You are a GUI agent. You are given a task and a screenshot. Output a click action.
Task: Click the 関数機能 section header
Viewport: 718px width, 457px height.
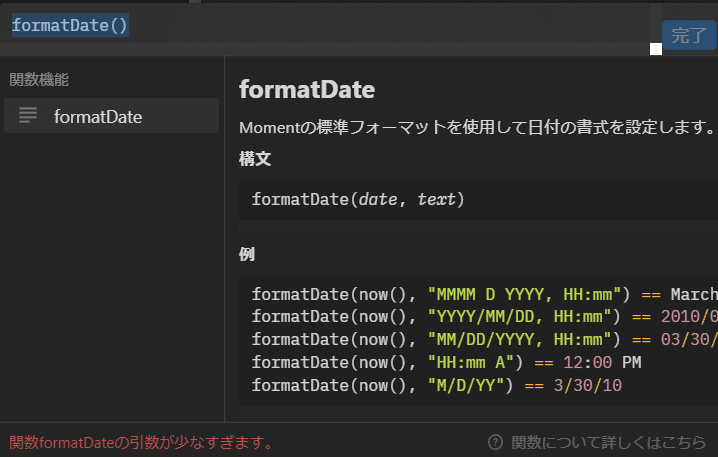39,80
